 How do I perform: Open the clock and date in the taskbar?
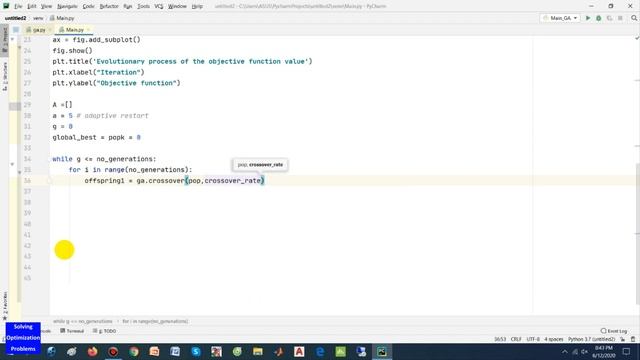pyautogui.click(x=604, y=351)
